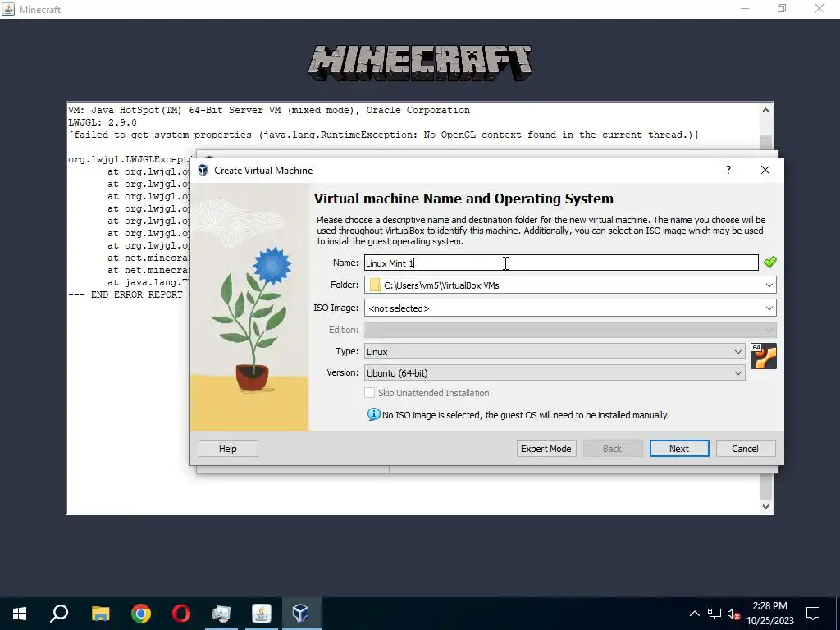Launch Google Chrome from taskbar
840x630 pixels.
point(141,614)
